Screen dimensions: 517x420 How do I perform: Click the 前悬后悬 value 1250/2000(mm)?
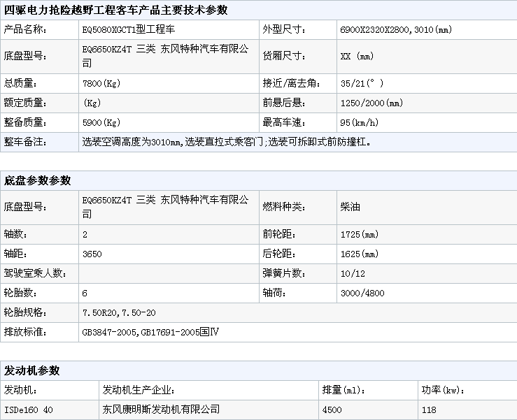click(371, 103)
